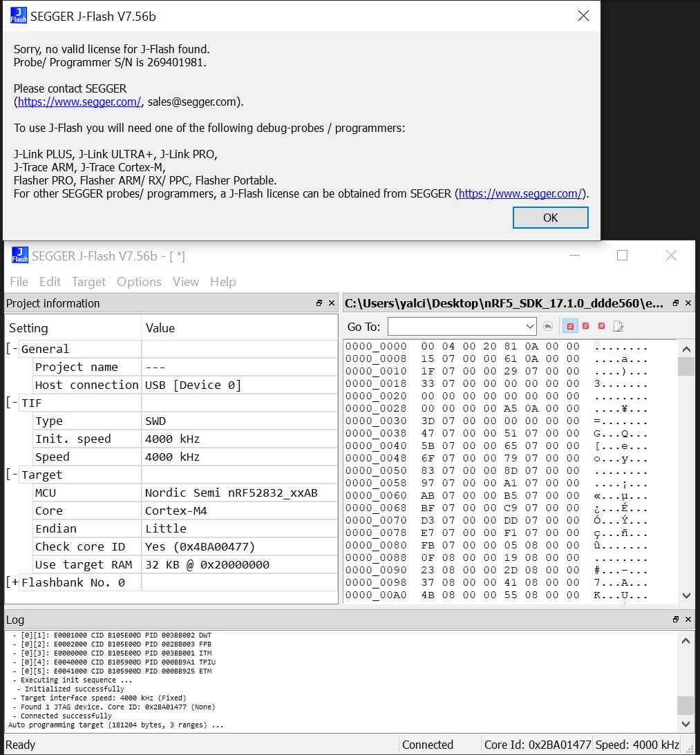Click the 'Auto programming target' log line
This screenshot has height=755, width=700.
tap(116, 725)
